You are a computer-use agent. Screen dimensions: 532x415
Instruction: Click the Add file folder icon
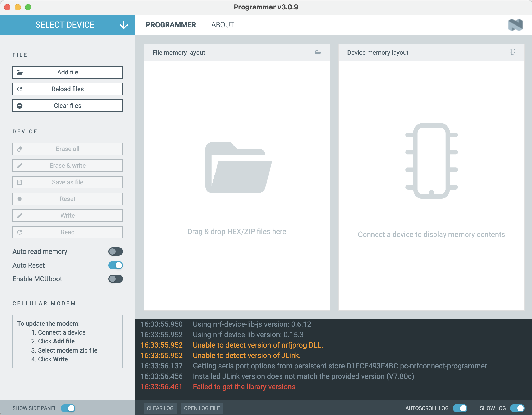coord(20,72)
